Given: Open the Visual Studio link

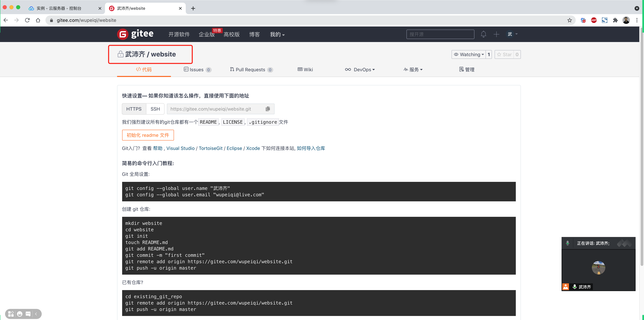Looking at the screenshot, I should [180, 148].
